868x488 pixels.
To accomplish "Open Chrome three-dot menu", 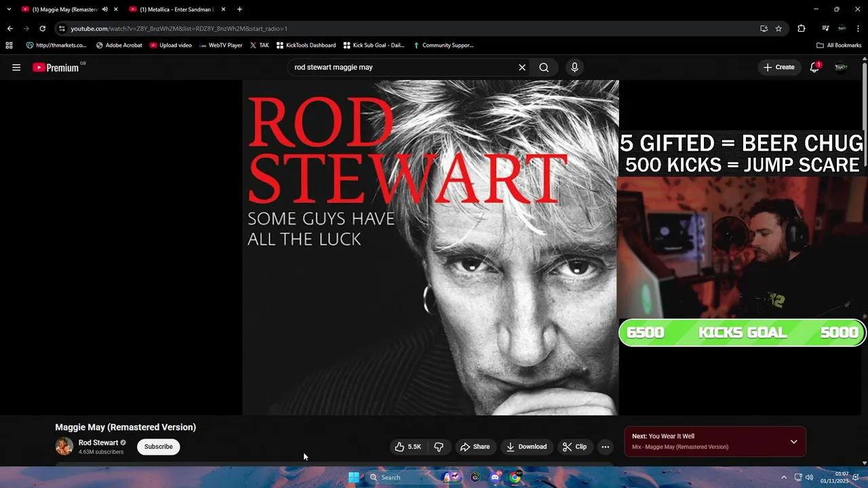I will tap(858, 28).
